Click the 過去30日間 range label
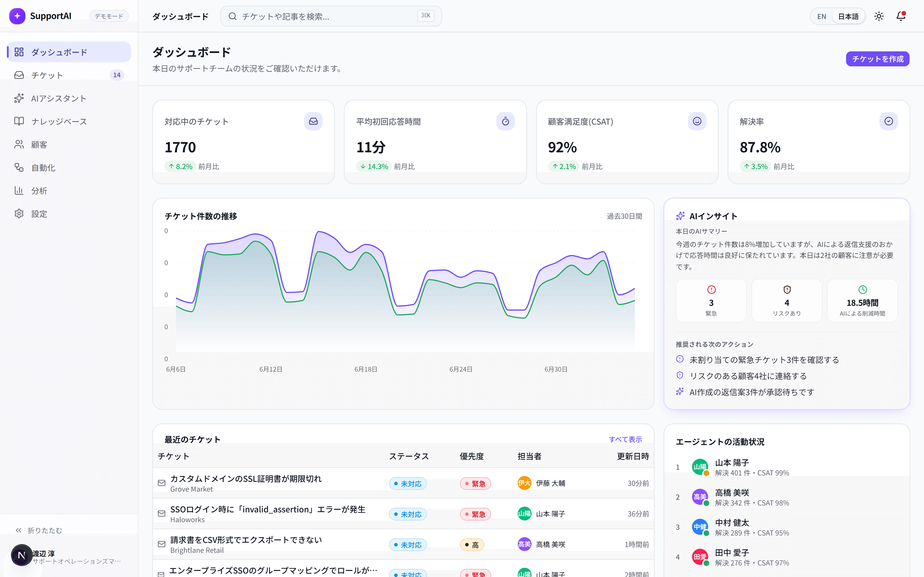Screen dimensions: 924x577 (624, 216)
